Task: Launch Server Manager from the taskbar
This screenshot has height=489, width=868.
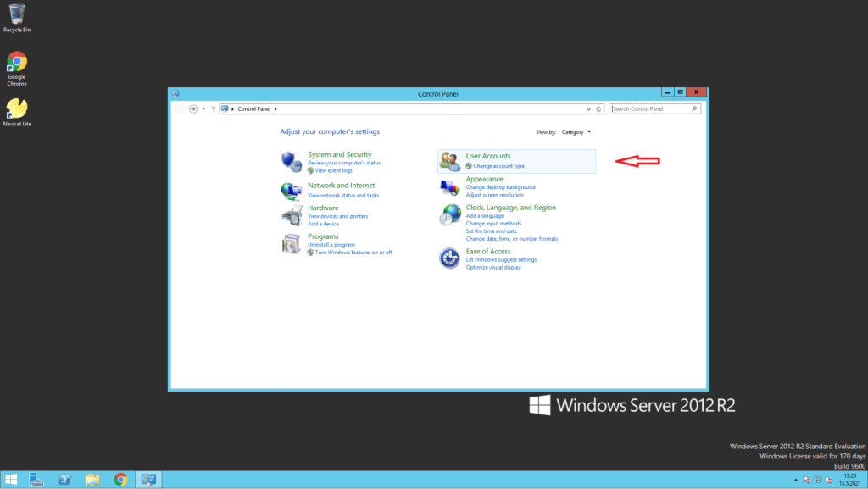Action: click(x=36, y=480)
